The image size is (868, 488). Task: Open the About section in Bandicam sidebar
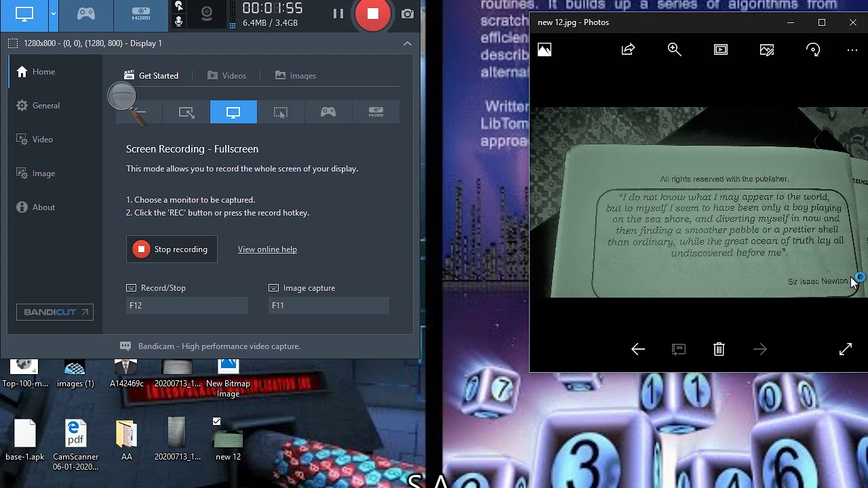[37, 207]
